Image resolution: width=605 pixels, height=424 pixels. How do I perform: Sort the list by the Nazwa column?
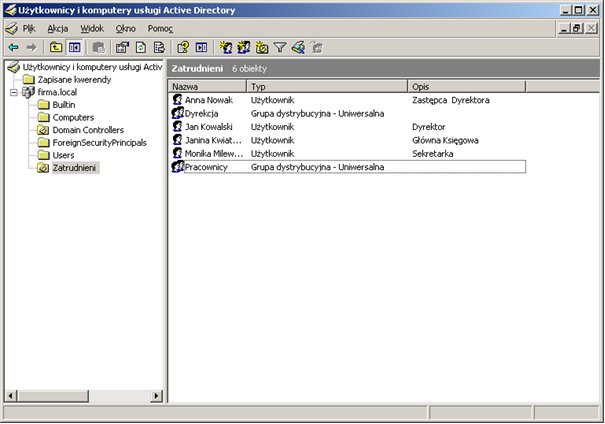(x=207, y=86)
